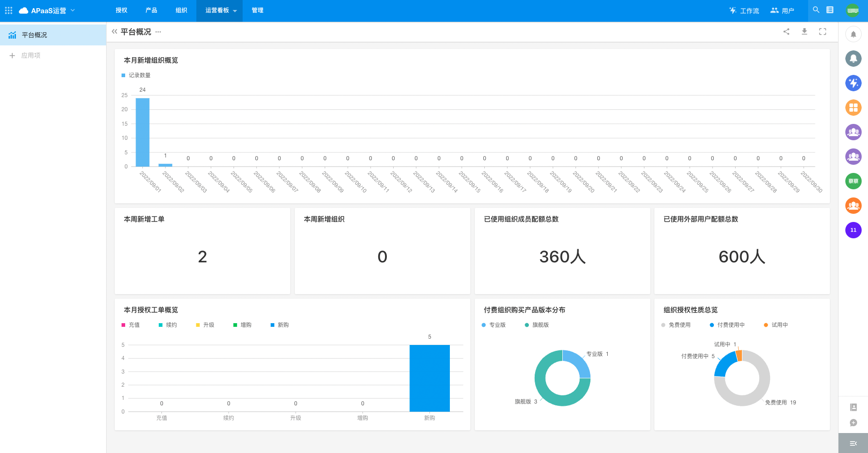
Task: Share the 平台概况 dashboard
Action: tap(786, 32)
